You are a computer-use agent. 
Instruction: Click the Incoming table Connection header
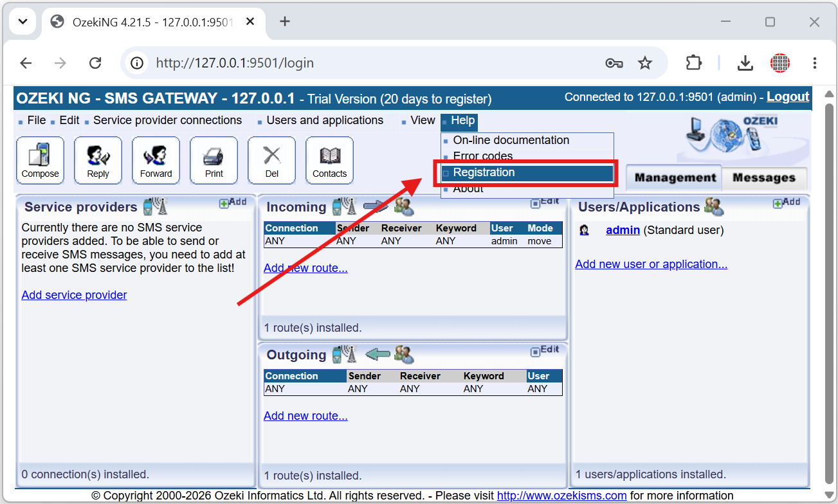[300, 228]
